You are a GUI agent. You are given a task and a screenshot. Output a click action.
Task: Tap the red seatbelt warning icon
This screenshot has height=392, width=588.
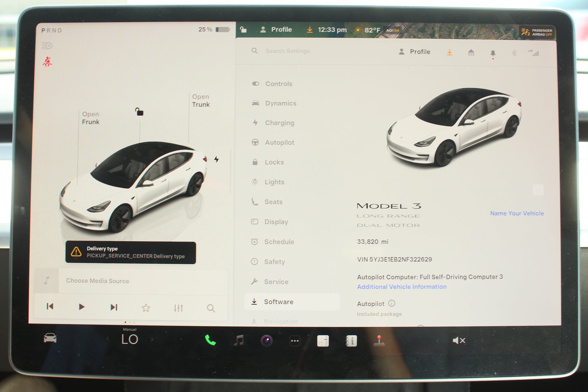click(x=47, y=61)
